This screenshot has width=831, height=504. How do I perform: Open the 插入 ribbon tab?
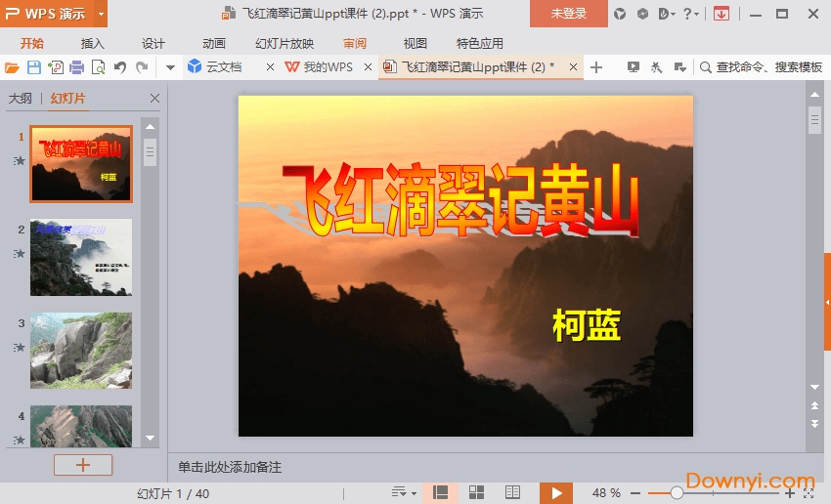(92, 43)
